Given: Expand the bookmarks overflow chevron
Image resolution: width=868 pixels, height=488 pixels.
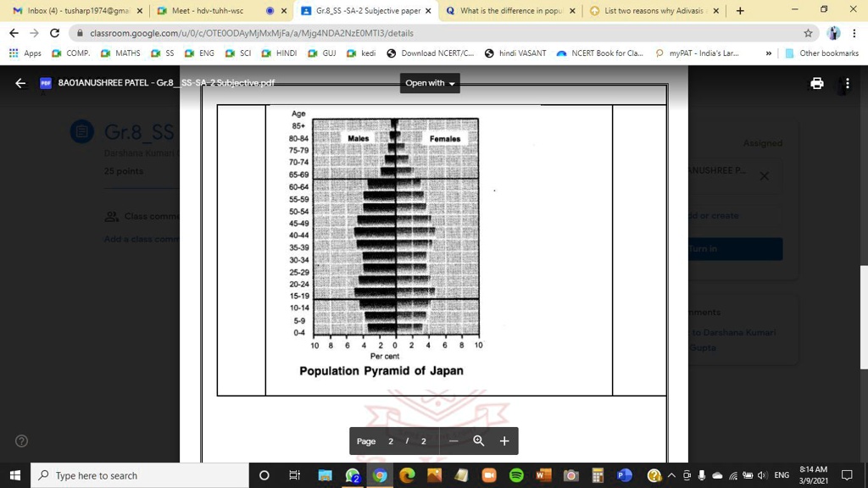Looking at the screenshot, I should pyautogui.click(x=767, y=53).
